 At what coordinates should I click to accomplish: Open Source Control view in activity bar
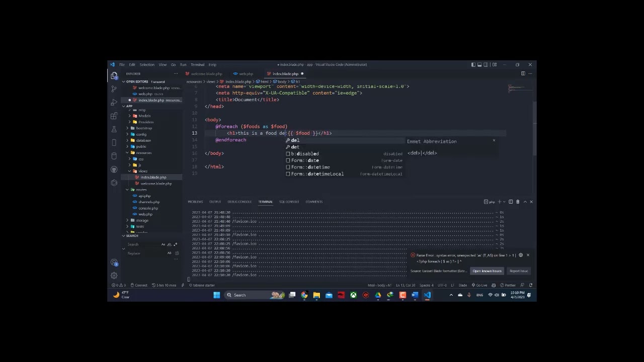114,88
